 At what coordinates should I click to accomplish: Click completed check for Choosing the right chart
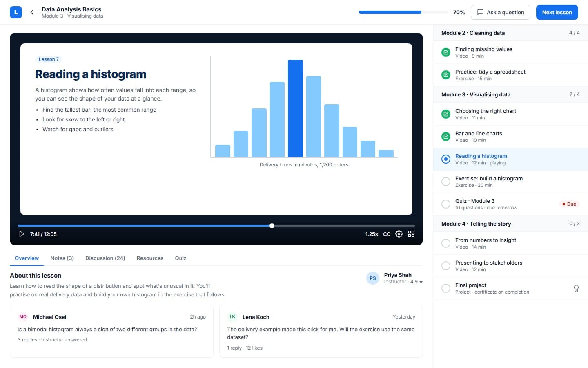(x=446, y=114)
